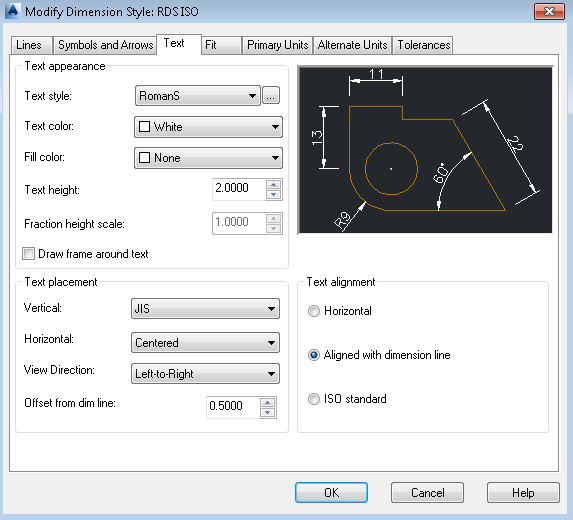
Task: Increase Text height with up arrow
Action: point(274,185)
